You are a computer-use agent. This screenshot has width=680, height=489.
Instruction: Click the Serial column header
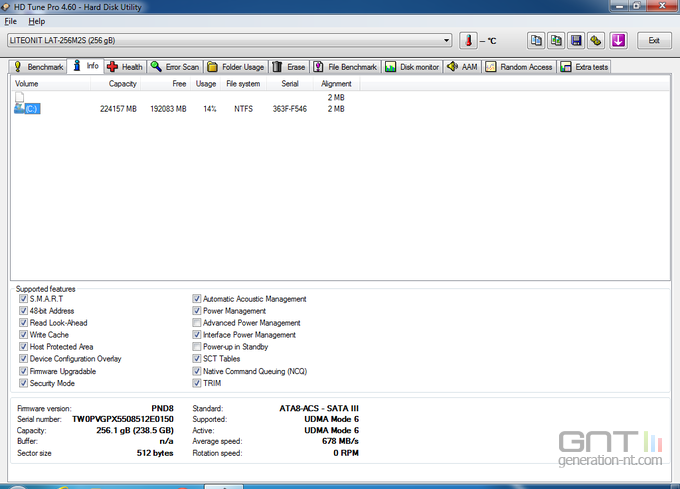tap(290, 84)
